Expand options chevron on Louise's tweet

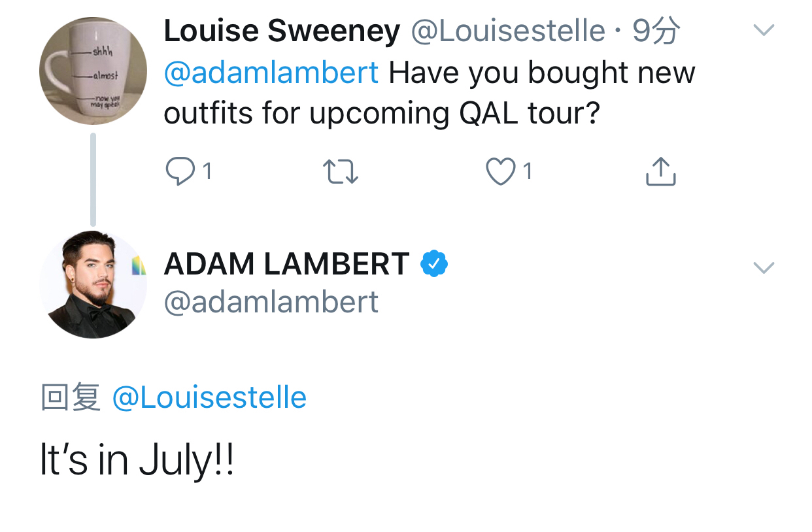pos(764,30)
